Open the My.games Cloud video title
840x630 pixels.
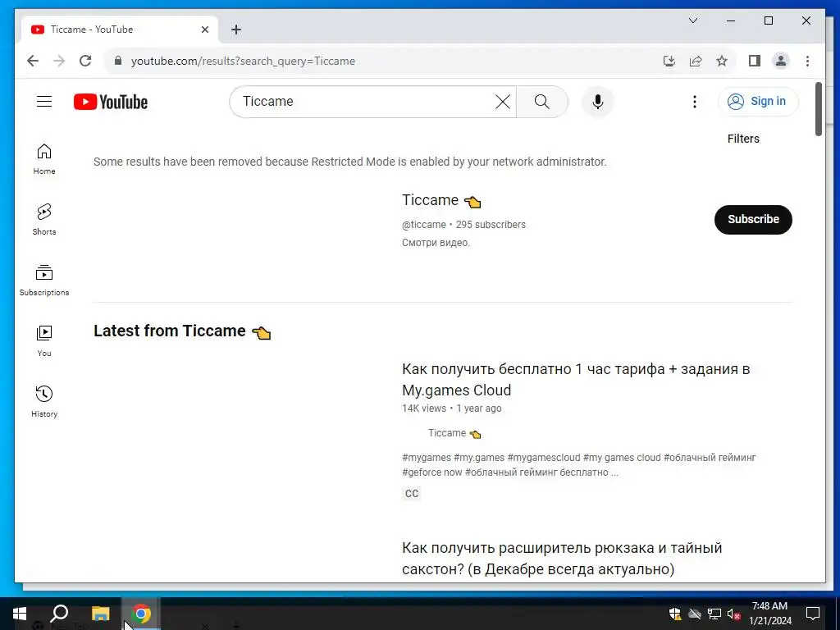[x=575, y=379]
